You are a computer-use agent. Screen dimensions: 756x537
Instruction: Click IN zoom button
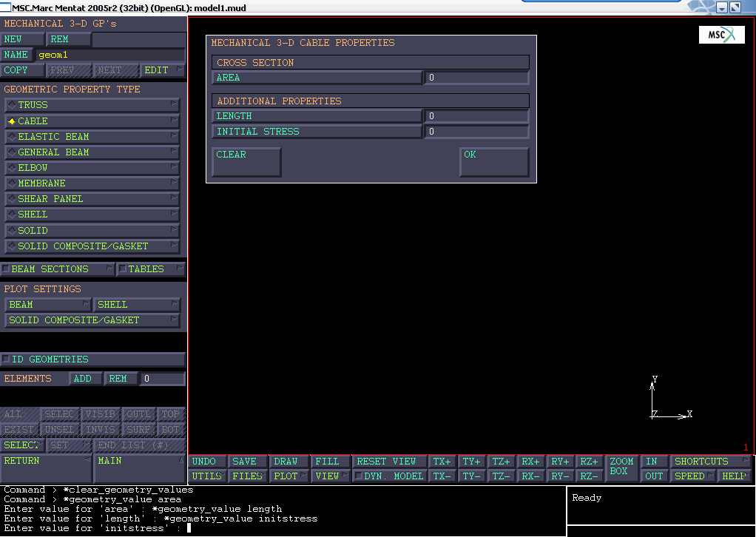click(655, 462)
